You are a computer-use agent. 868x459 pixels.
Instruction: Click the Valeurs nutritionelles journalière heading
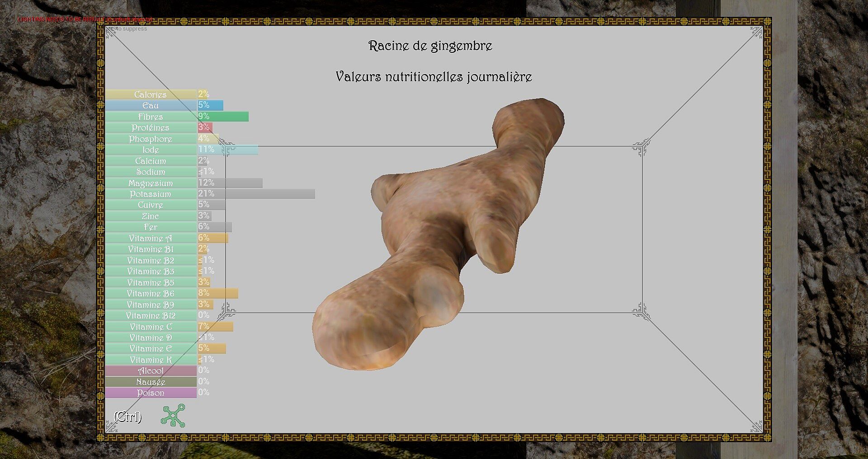pos(434,77)
